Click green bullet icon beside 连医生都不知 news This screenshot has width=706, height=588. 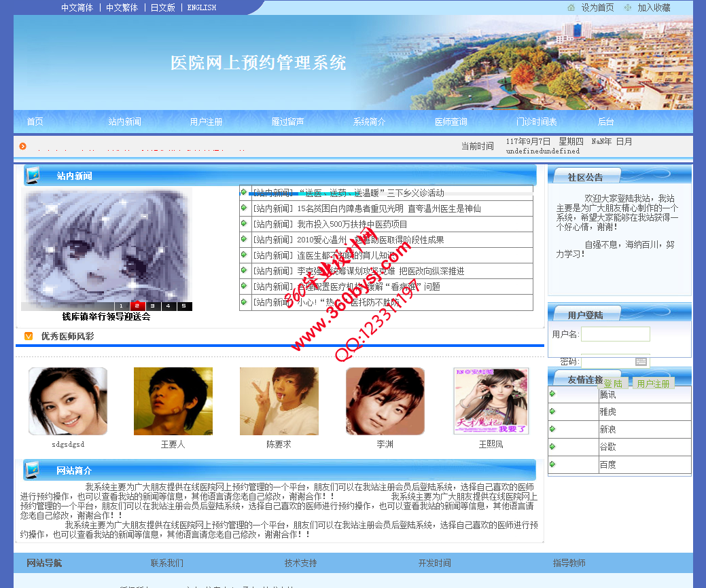coord(244,254)
